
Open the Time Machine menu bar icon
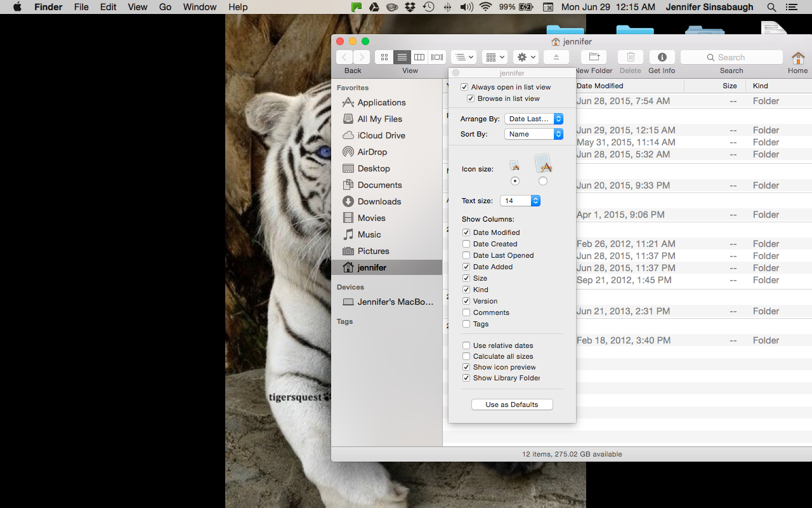tap(429, 7)
